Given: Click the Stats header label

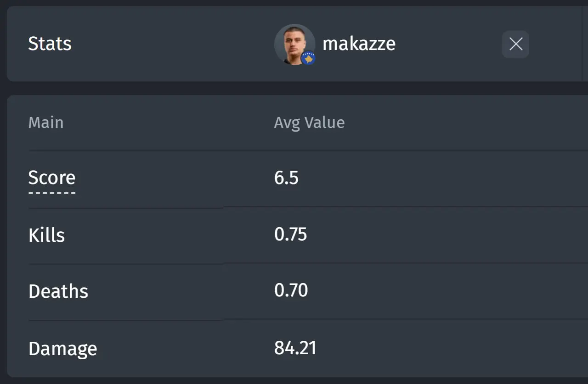Looking at the screenshot, I should (x=50, y=44).
